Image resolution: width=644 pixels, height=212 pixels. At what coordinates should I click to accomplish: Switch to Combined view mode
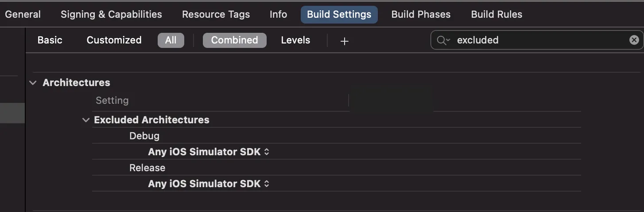[234, 40]
